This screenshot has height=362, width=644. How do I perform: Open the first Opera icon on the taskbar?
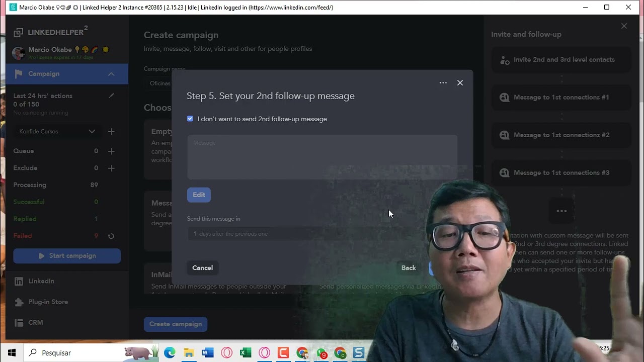click(226, 353)
